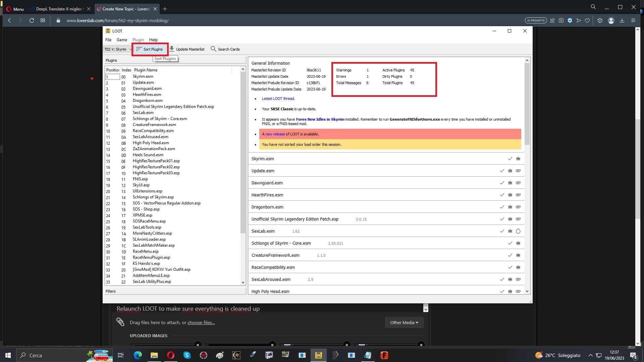Go back to the previous page
The width and height of the screenshot is (644, 362).
click(x=9, y=20)
